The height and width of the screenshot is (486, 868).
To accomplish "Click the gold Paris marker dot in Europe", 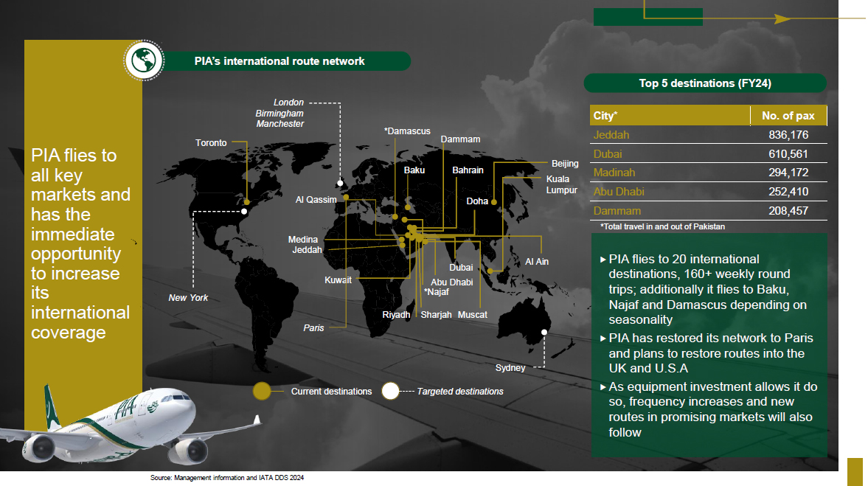I will [345, 197].
